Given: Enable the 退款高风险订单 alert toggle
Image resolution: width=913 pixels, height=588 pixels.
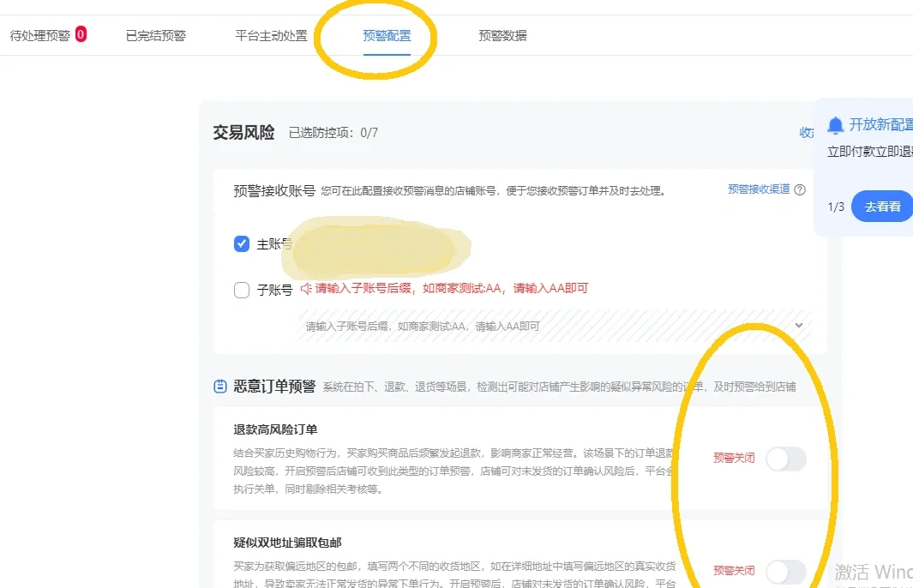Looking at the screenshot, I should tap(786, 459).
